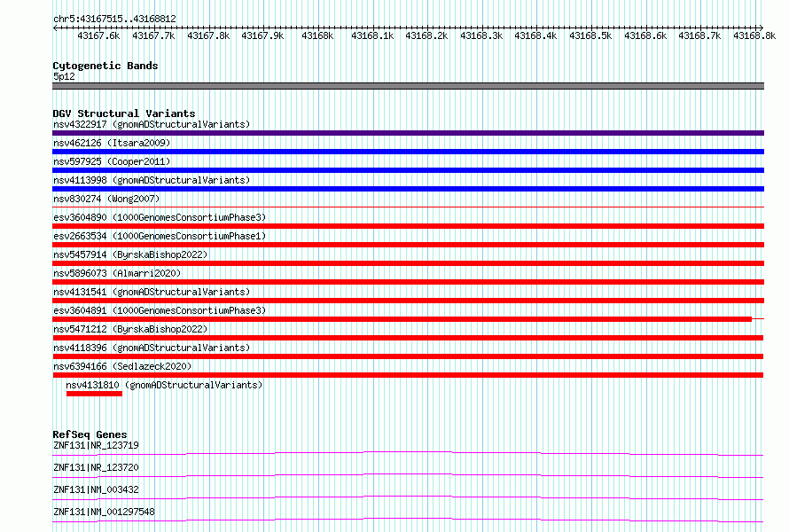Click the red nsv4118396 variant bar
Screen dimensions: 789x532
(x=408, y=356)
